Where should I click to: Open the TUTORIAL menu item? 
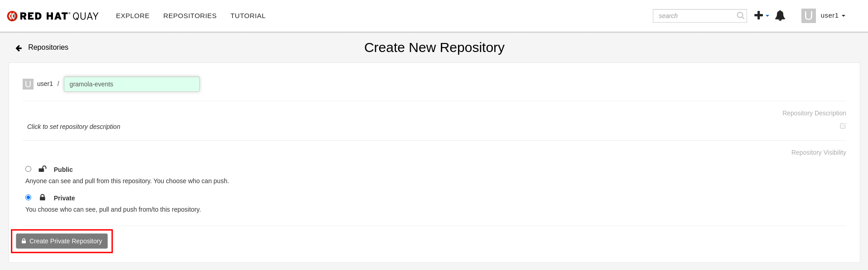click(248, 15)
